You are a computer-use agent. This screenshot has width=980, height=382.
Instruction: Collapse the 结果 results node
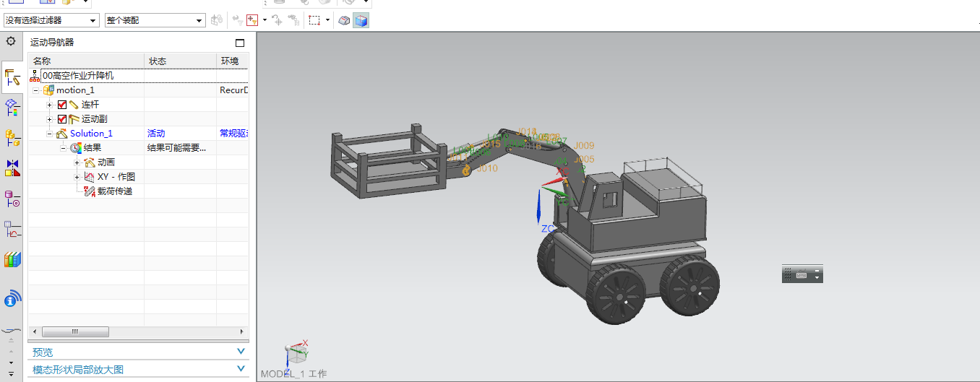coord(63,148)
